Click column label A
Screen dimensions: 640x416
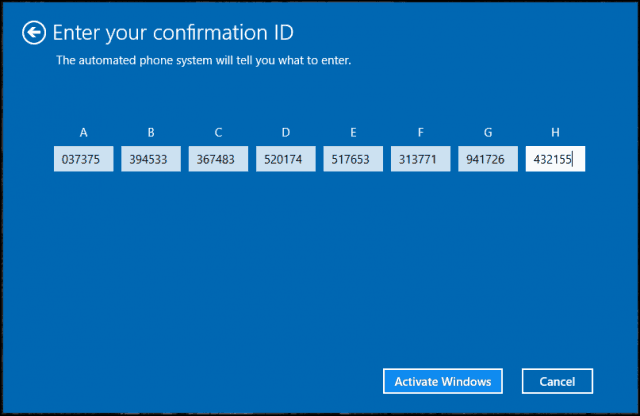(x=84, y=132)
